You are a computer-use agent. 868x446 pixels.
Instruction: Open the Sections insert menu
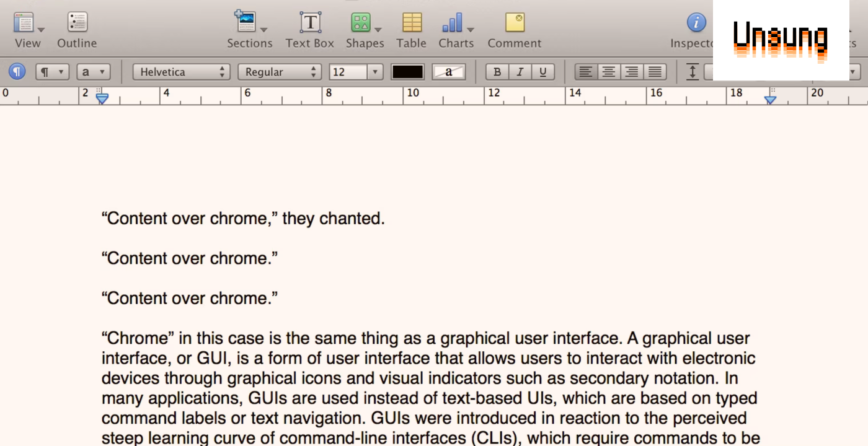coord(250,30)
